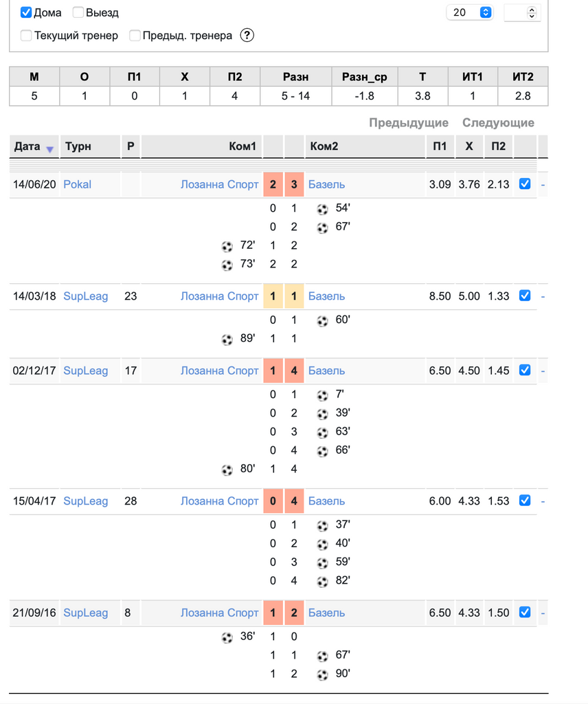Click the goal ball icon at 82'
588x704 pixels.
[322, 582]
